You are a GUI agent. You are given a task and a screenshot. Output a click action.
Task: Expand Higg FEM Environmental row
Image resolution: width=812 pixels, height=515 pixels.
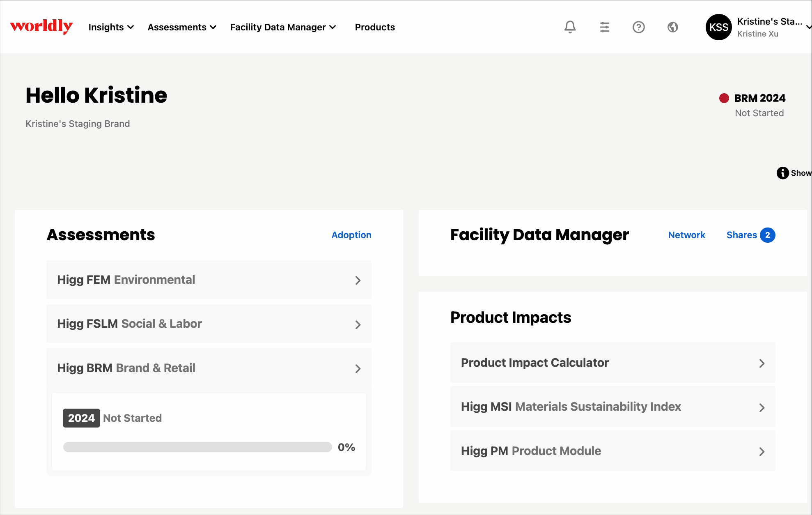[x=209, y=280]
